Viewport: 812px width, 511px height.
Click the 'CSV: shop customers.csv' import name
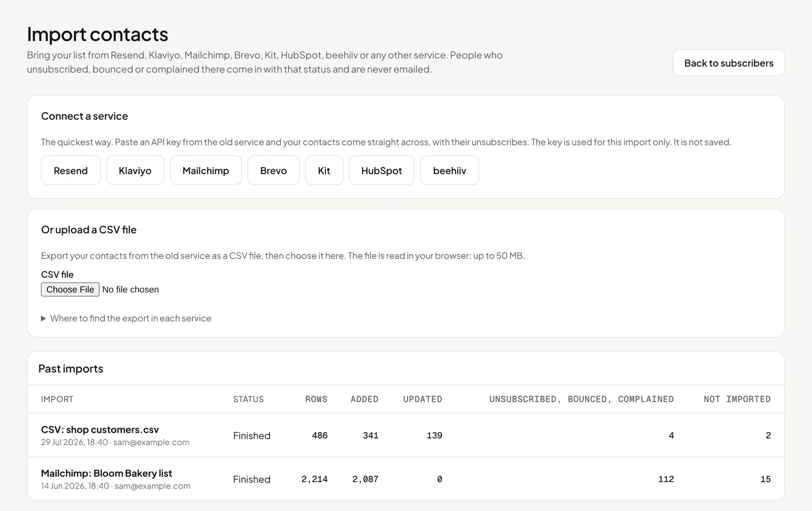pyautogui.click(x=100, y=430)
